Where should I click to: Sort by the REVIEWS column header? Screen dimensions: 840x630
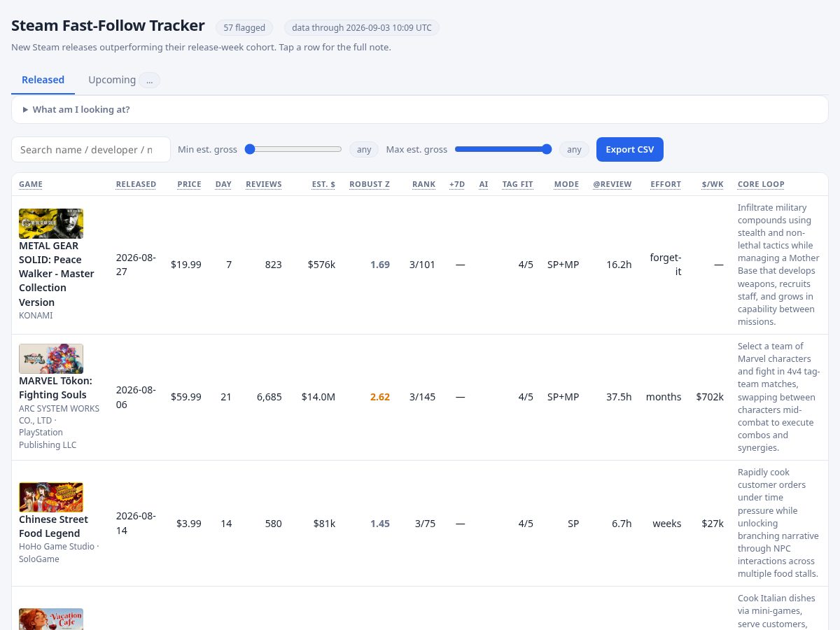(264, 184)
